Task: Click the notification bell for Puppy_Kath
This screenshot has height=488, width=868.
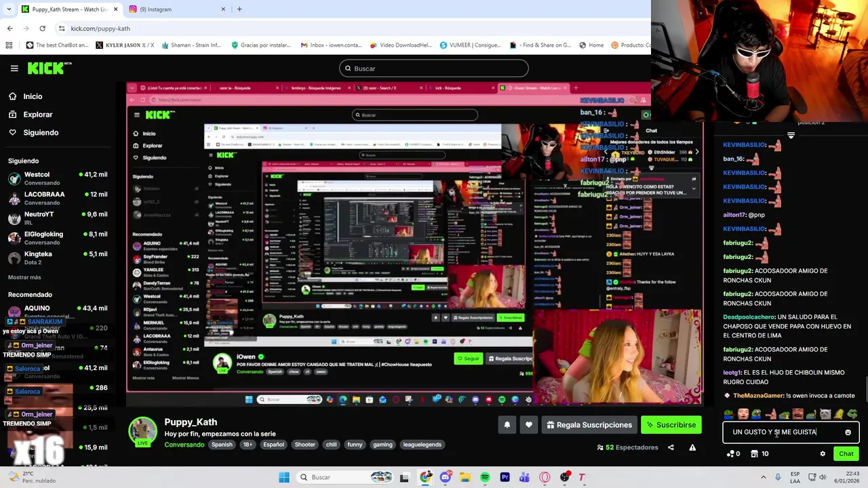Action: pyautogui.click(x=507, y=425)
